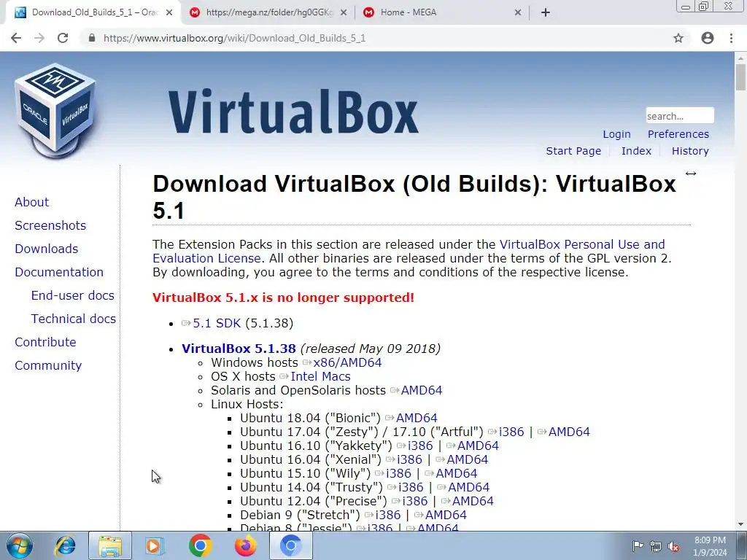Go to Start Page link
747x560 pixels.
pyautogui.click(x=573, y=151)
